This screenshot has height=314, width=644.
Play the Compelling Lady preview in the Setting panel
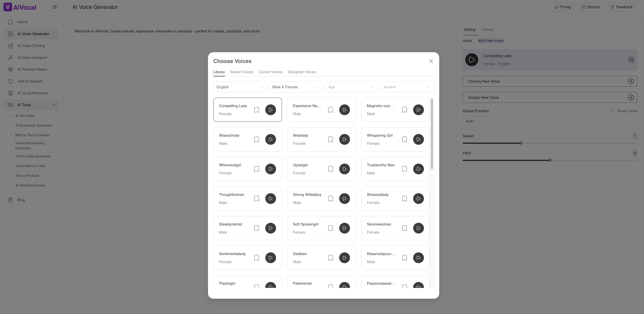pyautogui.click(x=472, y=60)
